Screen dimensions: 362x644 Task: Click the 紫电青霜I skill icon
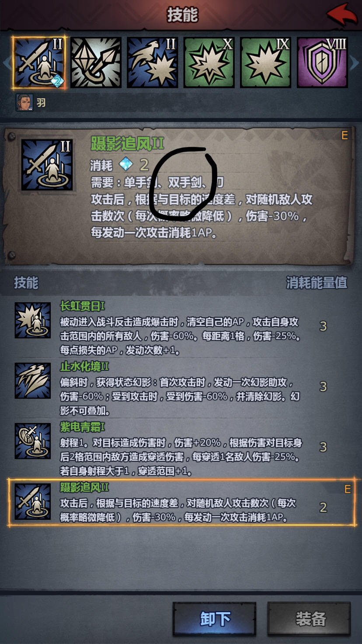coord(33,441)
